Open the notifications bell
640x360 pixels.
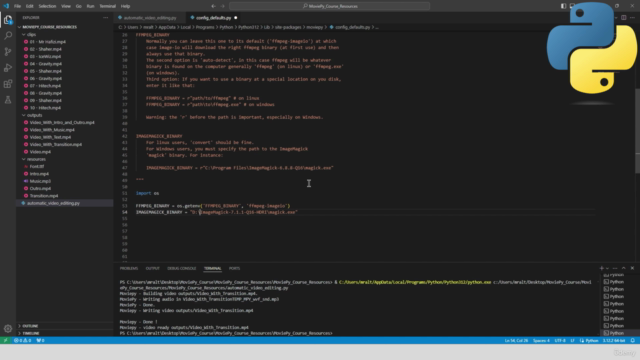tap(633, 340)
